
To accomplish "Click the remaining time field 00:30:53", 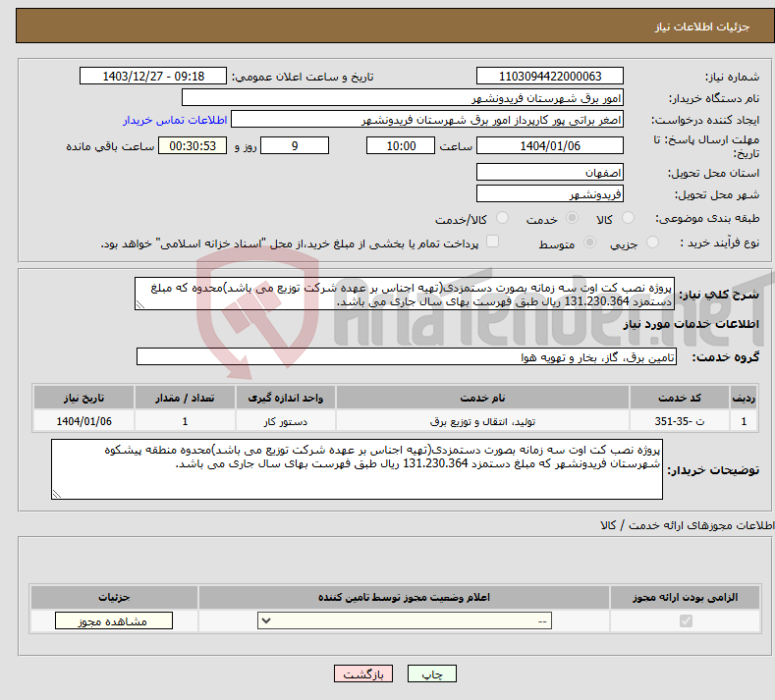I will (x=193, y=145).
